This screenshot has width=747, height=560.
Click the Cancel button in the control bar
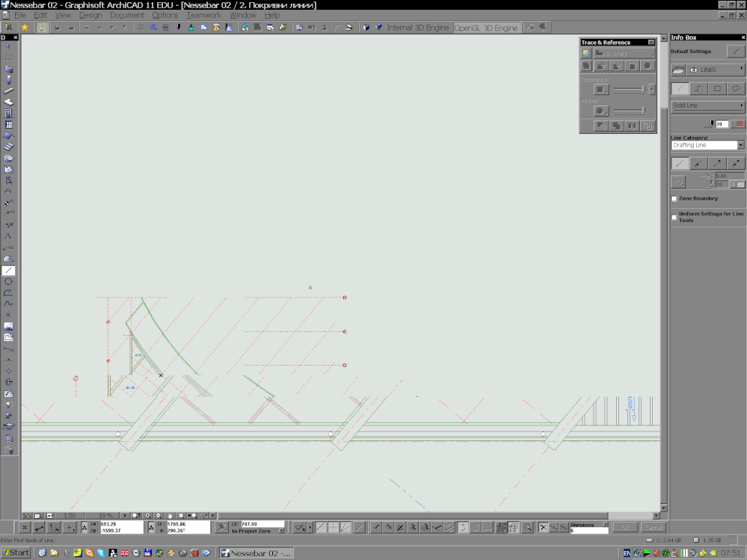point(653,527)
